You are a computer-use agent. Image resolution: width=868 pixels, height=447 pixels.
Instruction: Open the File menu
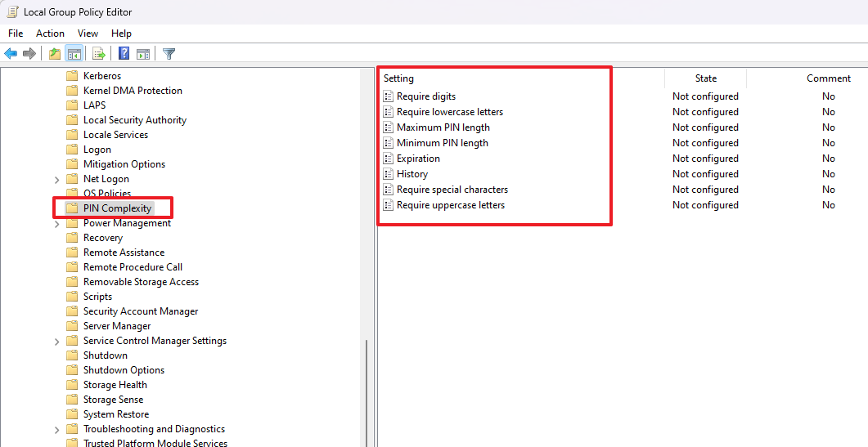coord(16,34)
